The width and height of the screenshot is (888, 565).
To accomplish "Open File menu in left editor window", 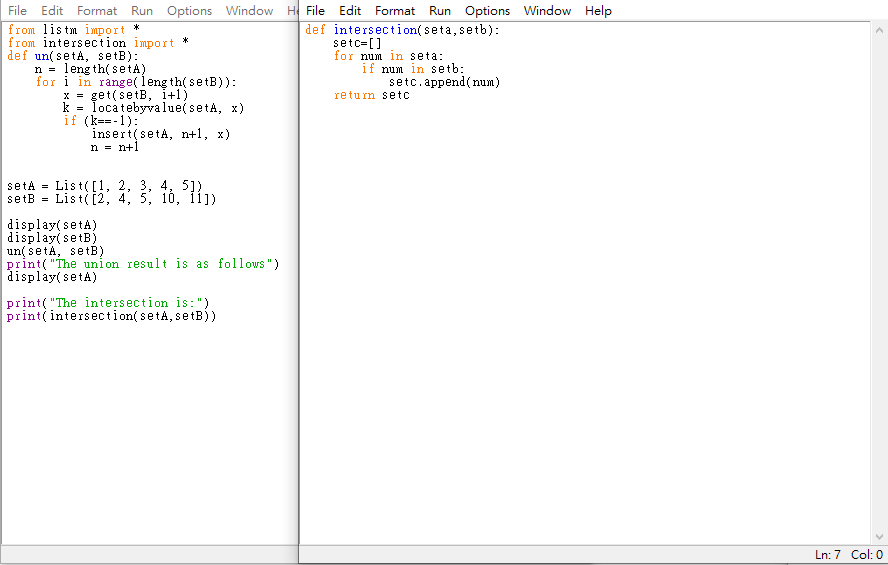I will pos(18,11).
